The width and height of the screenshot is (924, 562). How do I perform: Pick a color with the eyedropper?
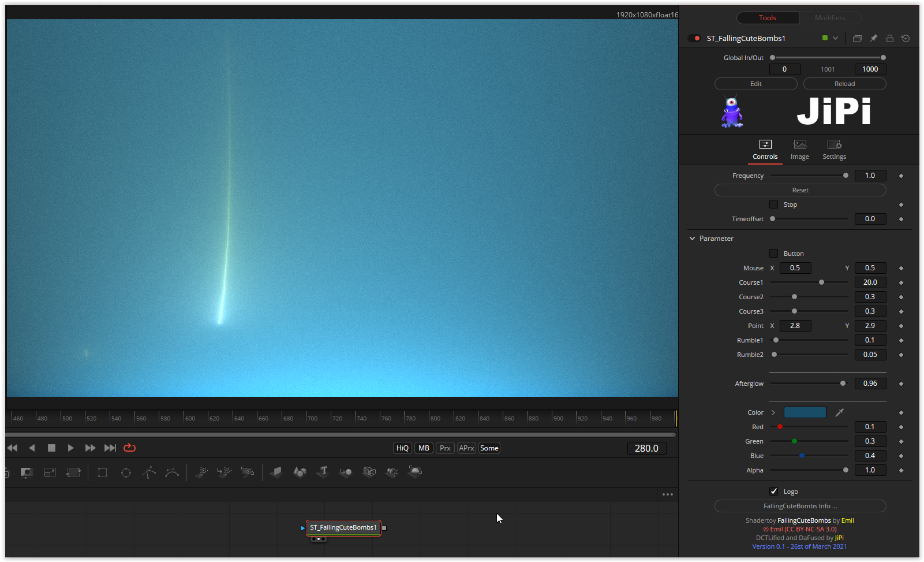[x=840, y=412]
